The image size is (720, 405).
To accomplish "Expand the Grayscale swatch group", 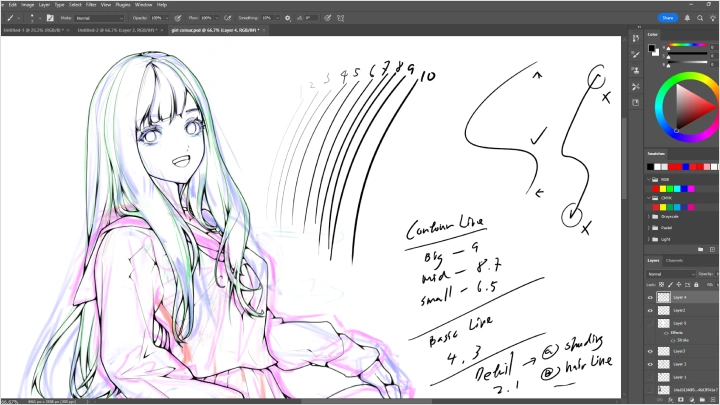I will (x=649, y=216).
